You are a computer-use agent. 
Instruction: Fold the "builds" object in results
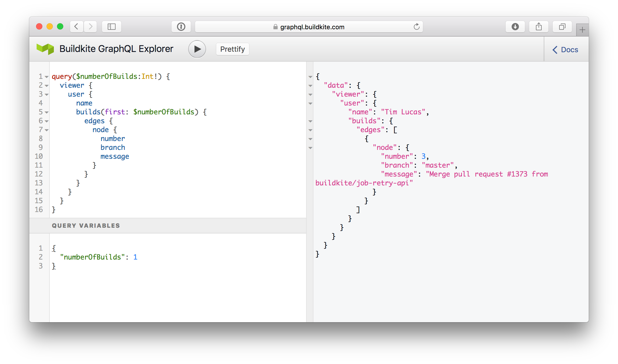click(310, 121)
